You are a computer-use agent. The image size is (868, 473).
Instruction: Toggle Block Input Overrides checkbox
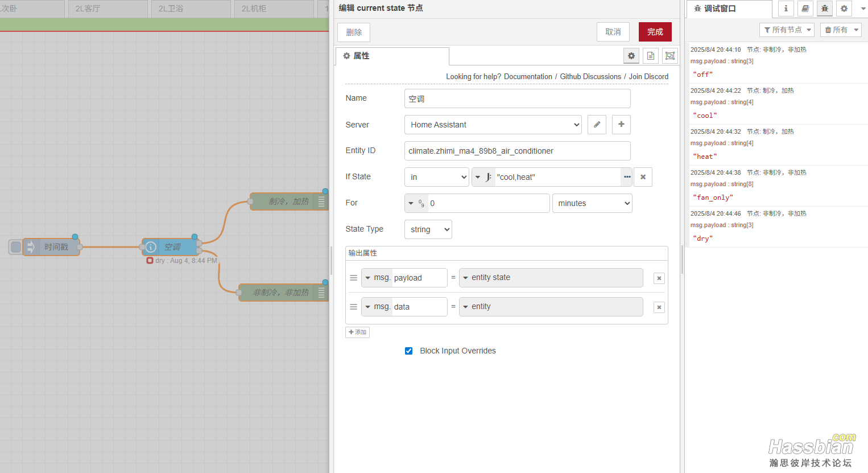tap(408, 351)
